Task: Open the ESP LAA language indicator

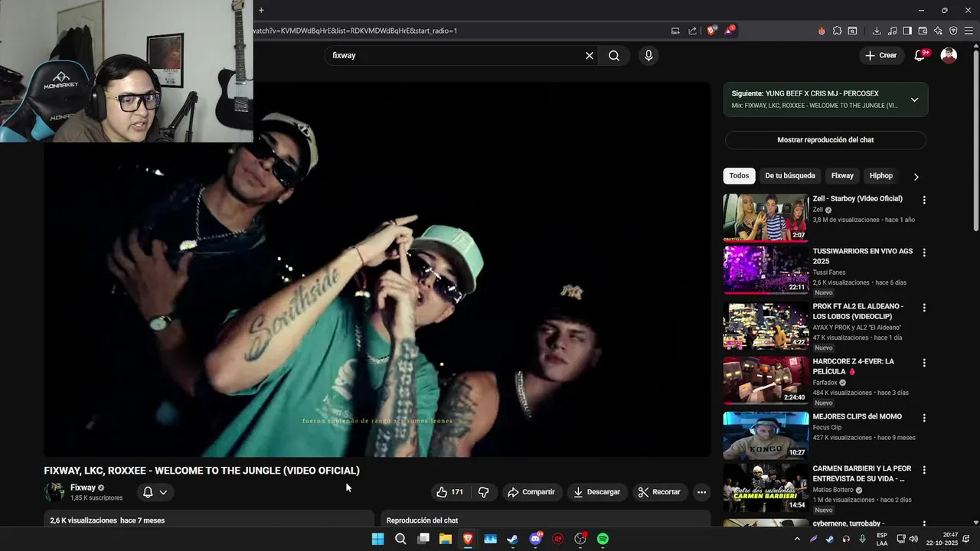Action: click(x=882, y=539)
